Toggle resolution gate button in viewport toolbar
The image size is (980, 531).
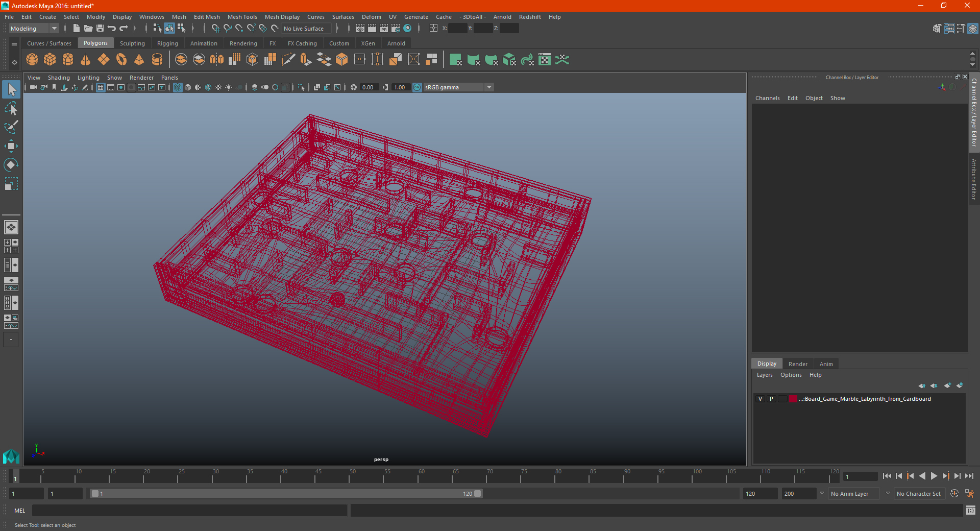click(121, 87)
